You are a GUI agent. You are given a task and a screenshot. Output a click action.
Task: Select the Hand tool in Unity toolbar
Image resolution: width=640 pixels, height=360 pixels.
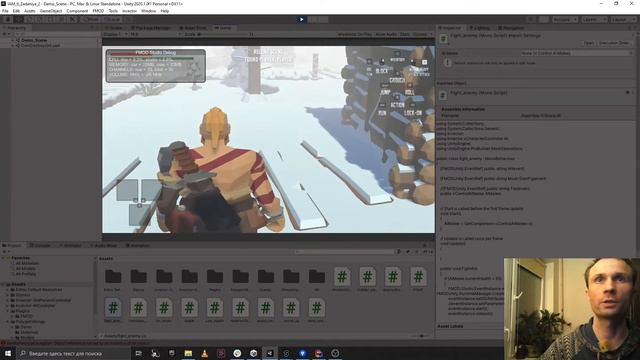pyautogui.click(x=7, y=19)
